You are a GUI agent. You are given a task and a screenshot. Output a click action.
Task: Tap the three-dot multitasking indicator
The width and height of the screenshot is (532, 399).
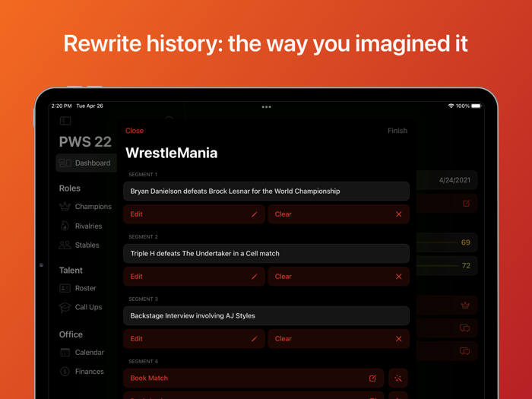[x=266, y=107]
